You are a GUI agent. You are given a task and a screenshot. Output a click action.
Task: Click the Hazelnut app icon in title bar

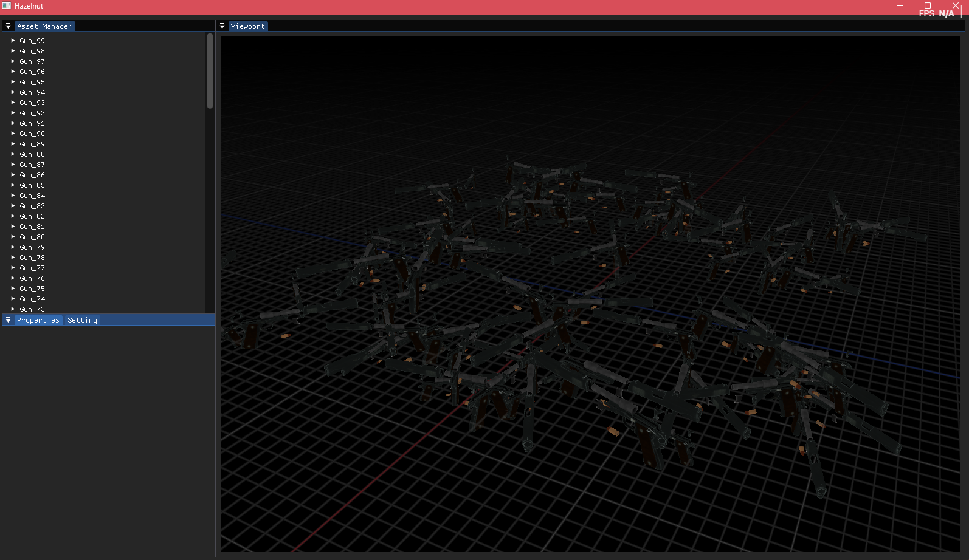pos(6,5)
